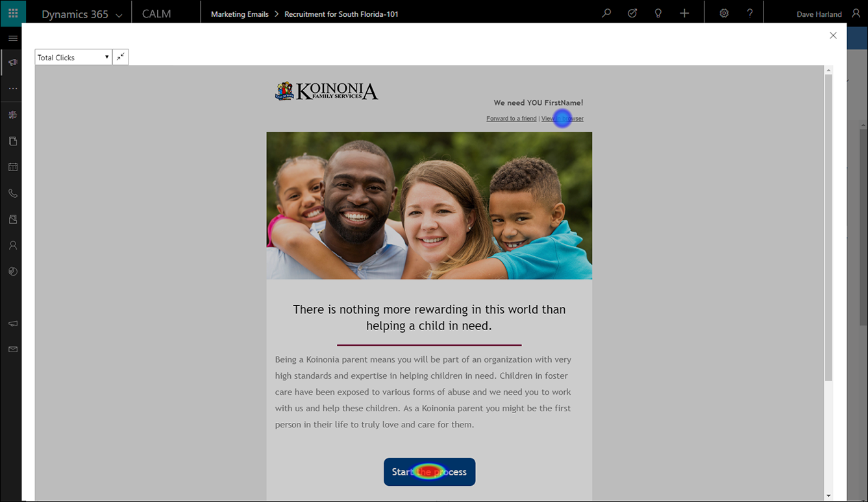Click the plus quick create icon
868x502 pixels.
click(684, 13)
